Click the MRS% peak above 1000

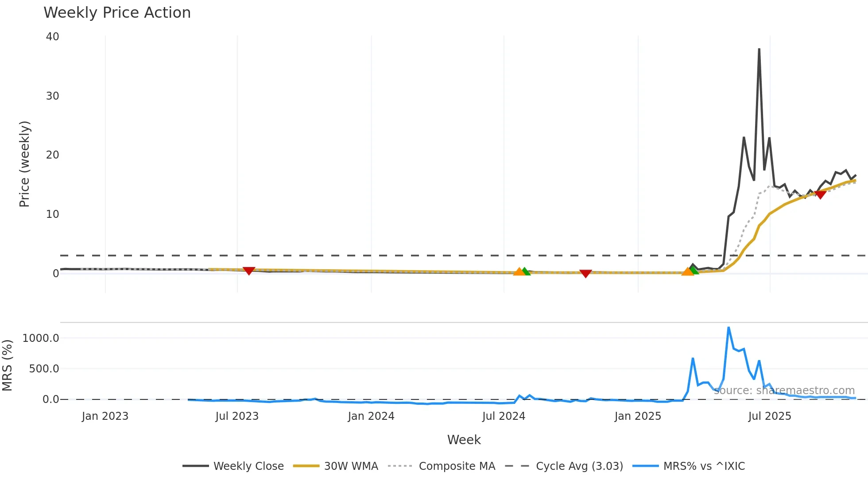[728, 328]
